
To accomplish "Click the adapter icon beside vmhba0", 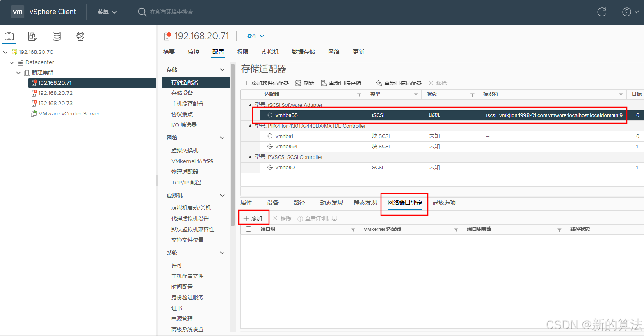I will 270,167.
